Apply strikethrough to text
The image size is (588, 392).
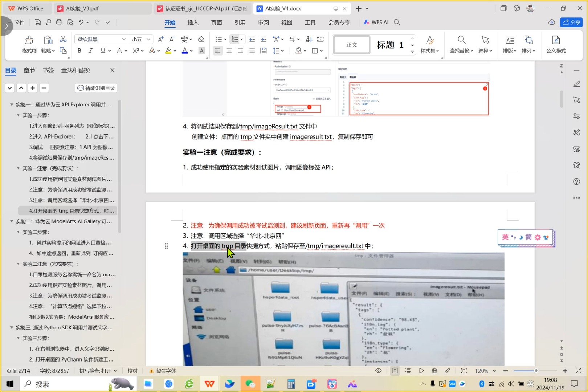pos(119,50)
